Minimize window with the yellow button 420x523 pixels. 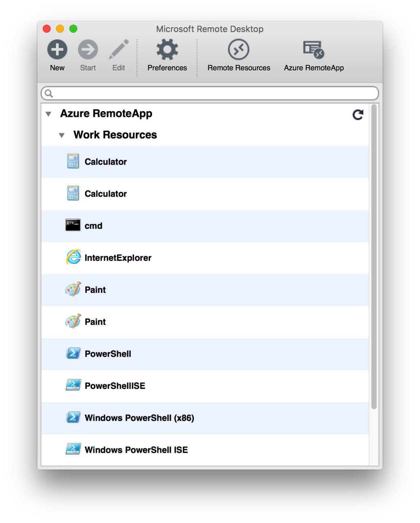[60, 29]
